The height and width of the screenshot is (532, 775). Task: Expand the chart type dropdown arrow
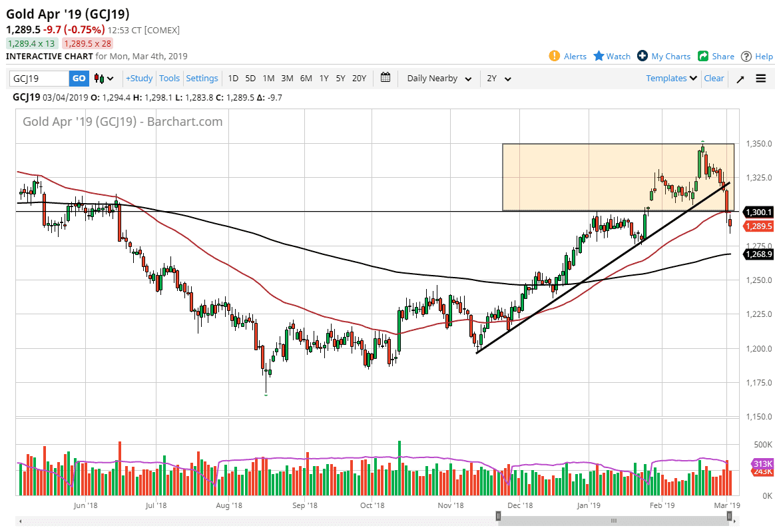(x=111, y=79)
